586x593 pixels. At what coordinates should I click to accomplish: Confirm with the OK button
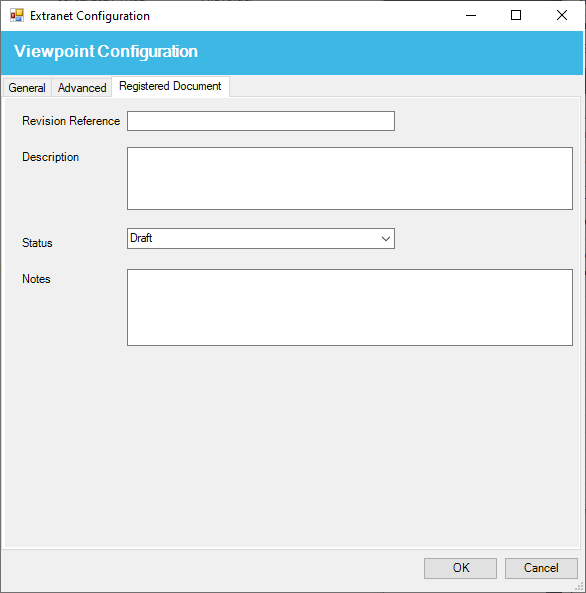[x=460, y=568]
